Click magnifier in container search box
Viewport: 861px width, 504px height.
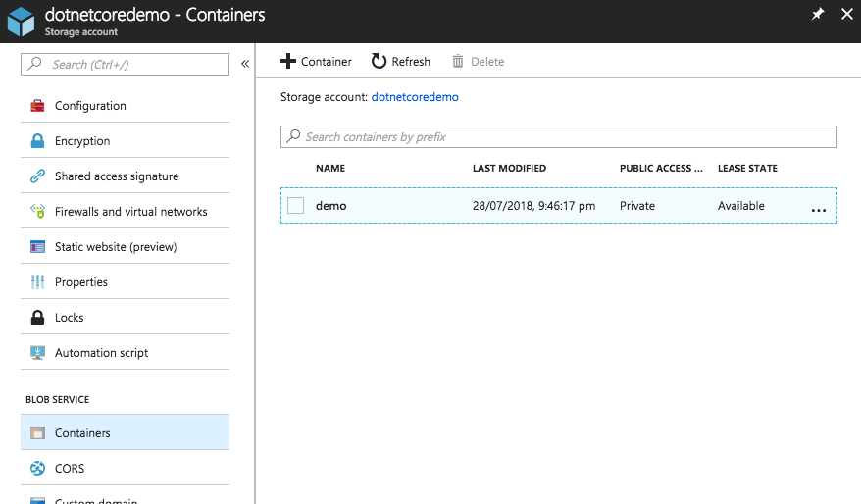click(x=294, y=135)
